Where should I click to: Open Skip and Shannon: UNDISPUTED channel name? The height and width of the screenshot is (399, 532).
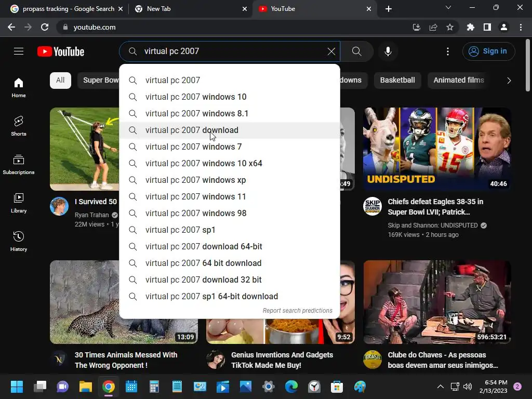click(433, 225)
